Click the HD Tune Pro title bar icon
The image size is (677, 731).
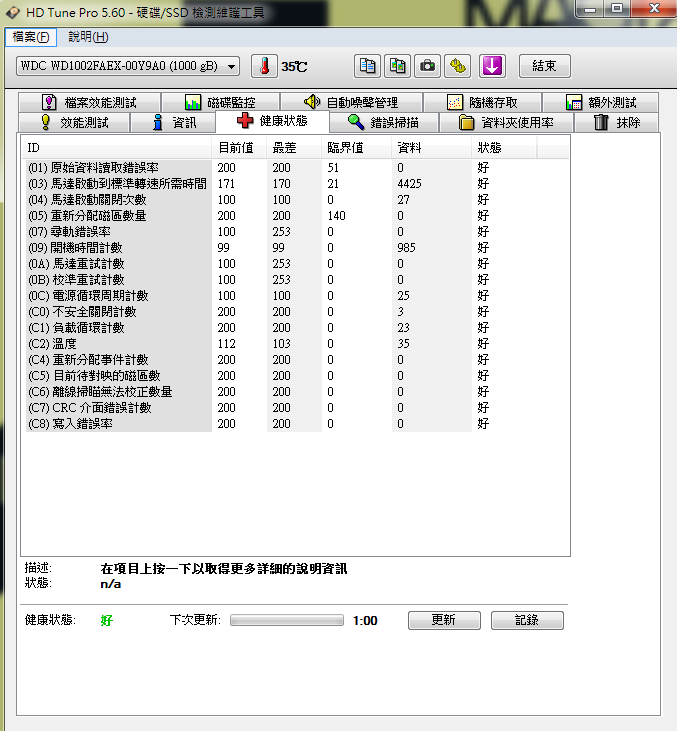coord(13,12)
